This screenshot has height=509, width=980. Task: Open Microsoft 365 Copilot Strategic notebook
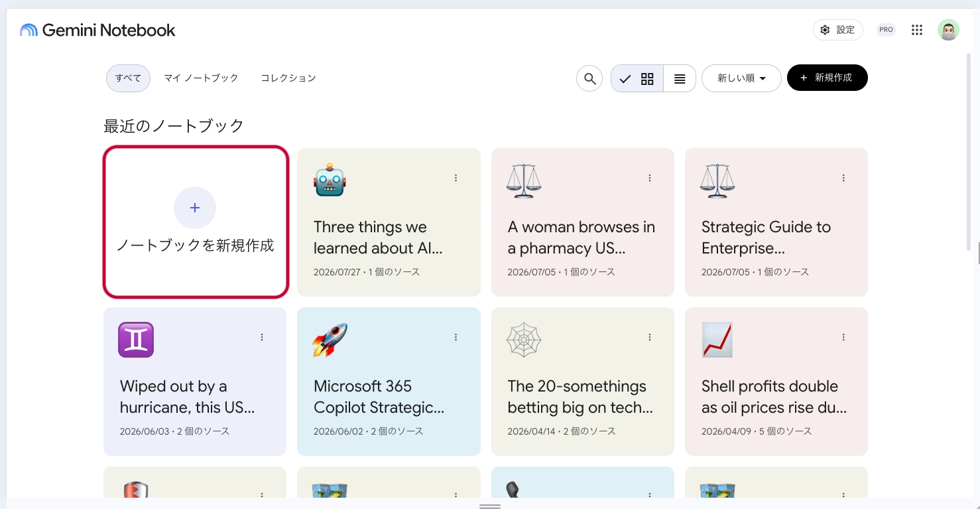coord(389,382)
